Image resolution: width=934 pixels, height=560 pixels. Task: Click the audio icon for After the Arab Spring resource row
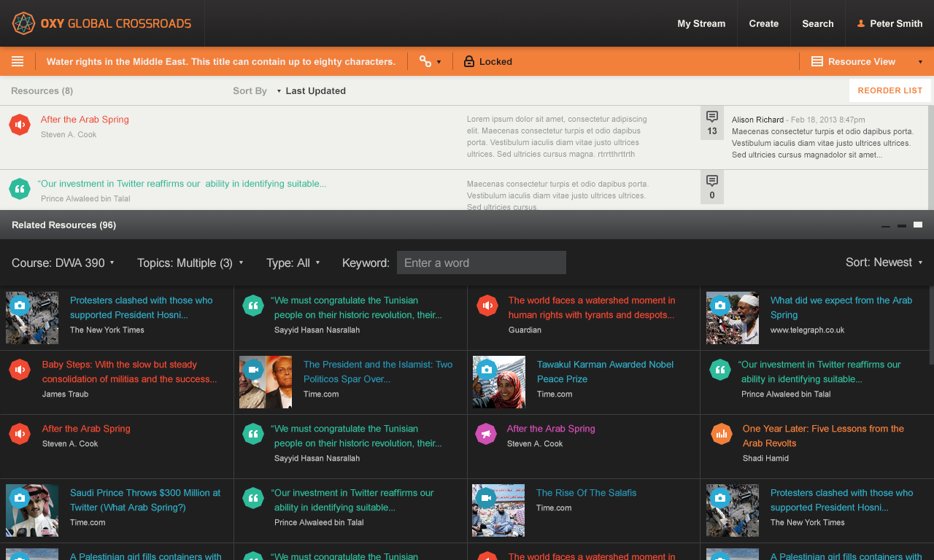pyautogui.click(x=20, y=125)
